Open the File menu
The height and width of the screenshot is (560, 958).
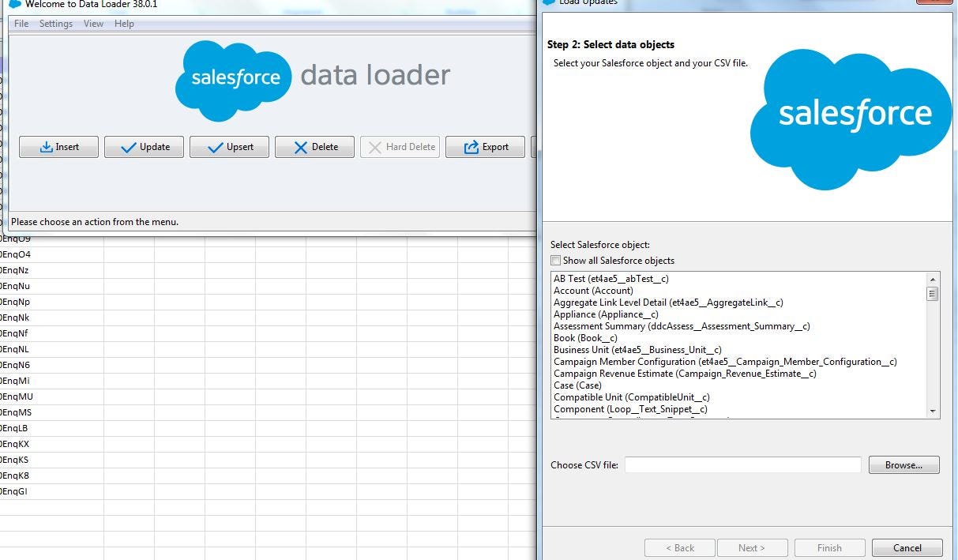(x=21, y=24)
